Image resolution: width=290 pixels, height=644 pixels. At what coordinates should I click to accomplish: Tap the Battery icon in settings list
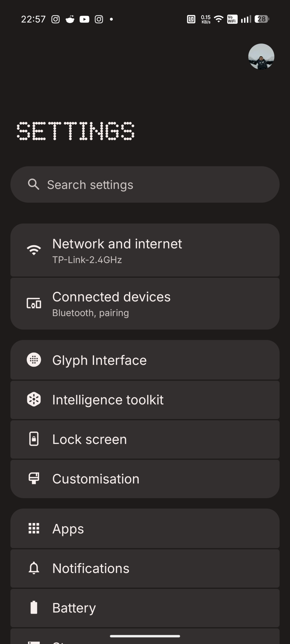34,608
